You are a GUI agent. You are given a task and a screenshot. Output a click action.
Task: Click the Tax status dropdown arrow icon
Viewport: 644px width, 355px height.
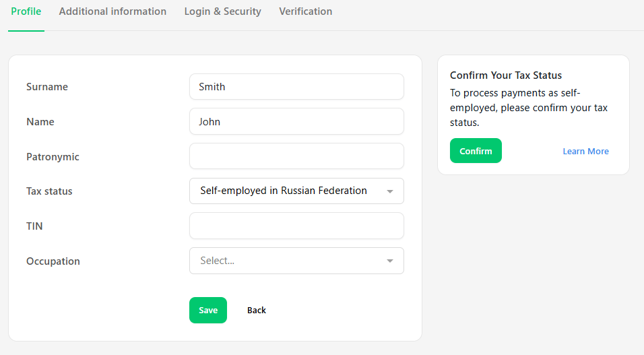point(390,191)
